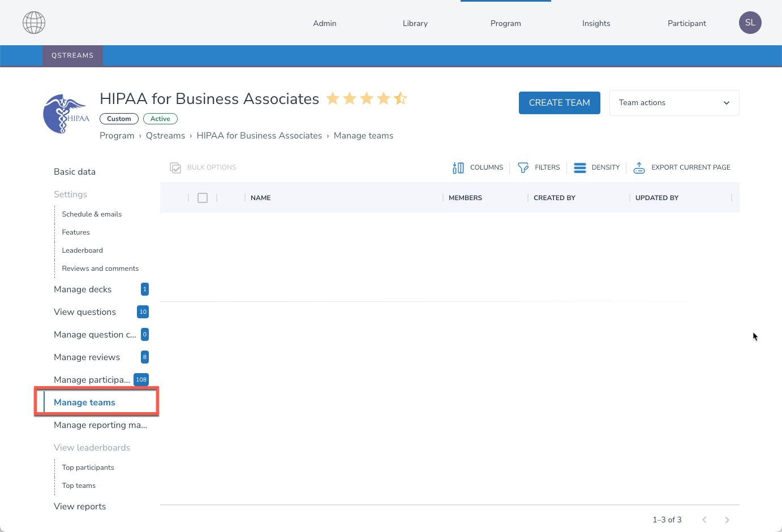
Task: Sort by CREATED BY column header
Action: click(x=554, y=198)
